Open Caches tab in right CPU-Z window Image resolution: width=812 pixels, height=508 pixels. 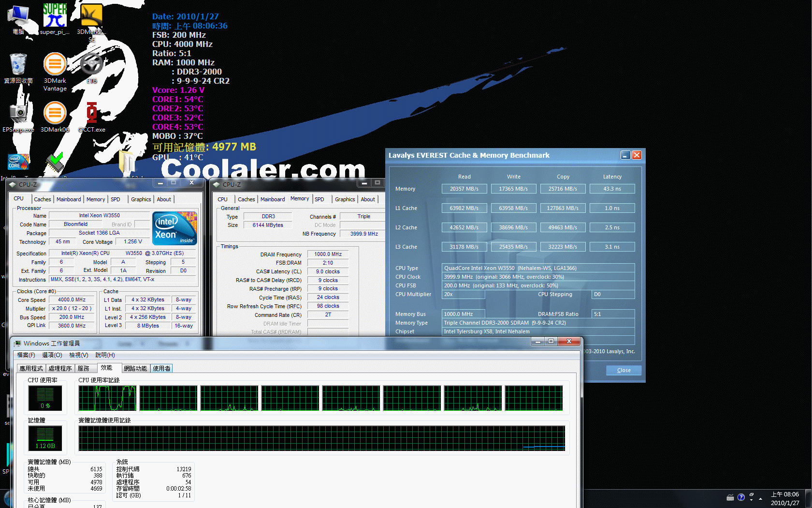pyautogui.click(x=246, y=199)
